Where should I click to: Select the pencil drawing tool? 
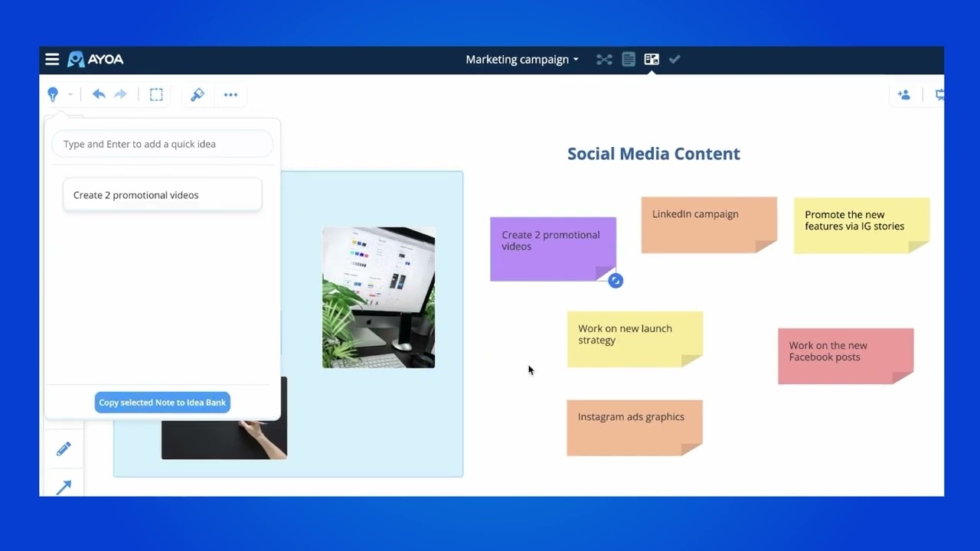click(x=64, y=448)
